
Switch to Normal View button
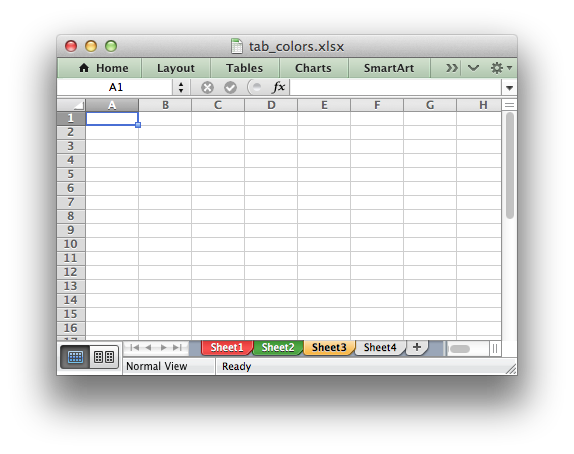75,357
